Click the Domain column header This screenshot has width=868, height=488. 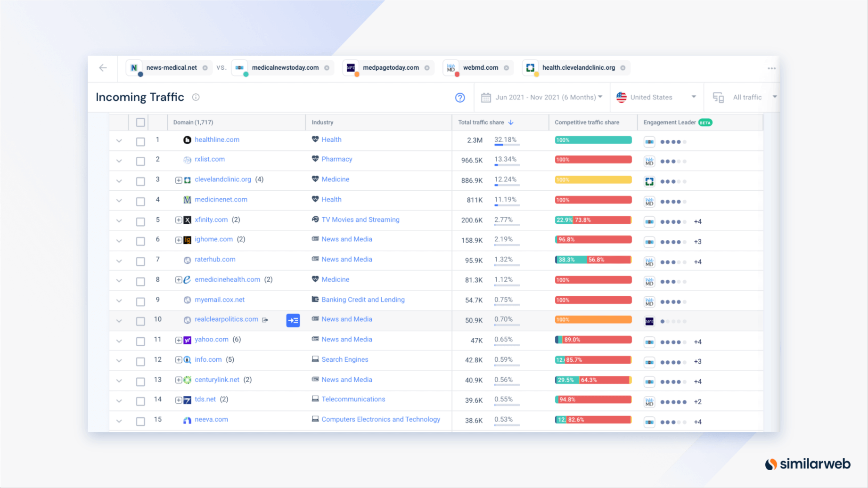click(x=193, y=122)
